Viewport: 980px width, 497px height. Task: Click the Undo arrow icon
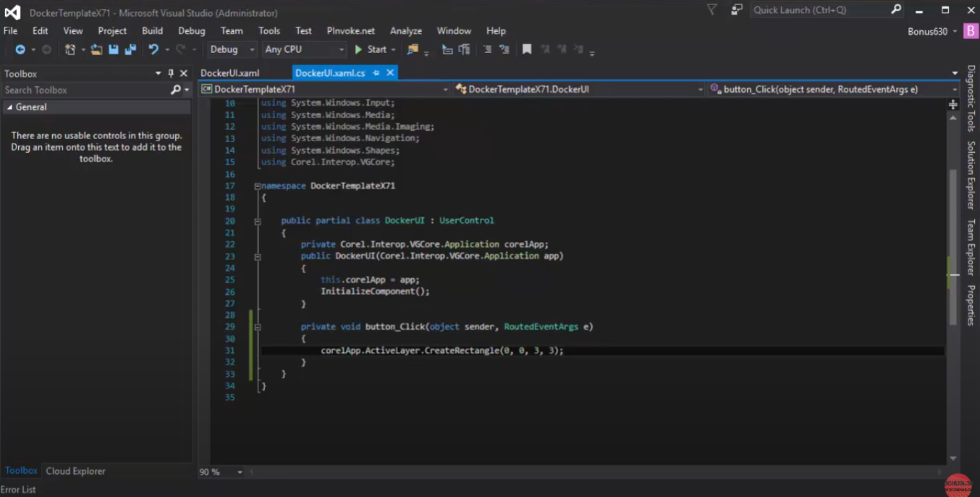point(153,49)
